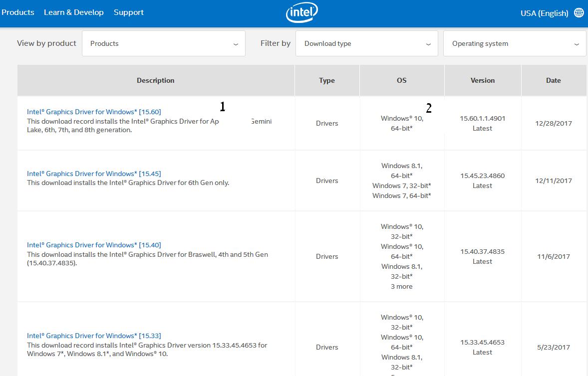This screenshot has height=376, width=588.
Task: Click the date 11/6/2017
Action: [x=554, y=256]
